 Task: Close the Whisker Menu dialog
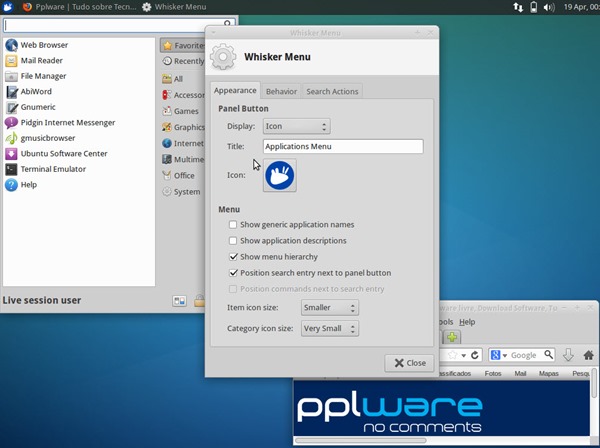409,363
